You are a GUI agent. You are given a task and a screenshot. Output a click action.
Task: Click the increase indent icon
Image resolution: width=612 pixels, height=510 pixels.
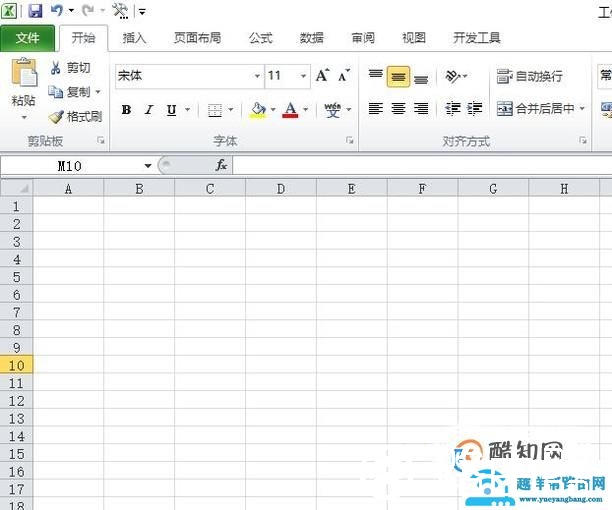pos(475,108)
